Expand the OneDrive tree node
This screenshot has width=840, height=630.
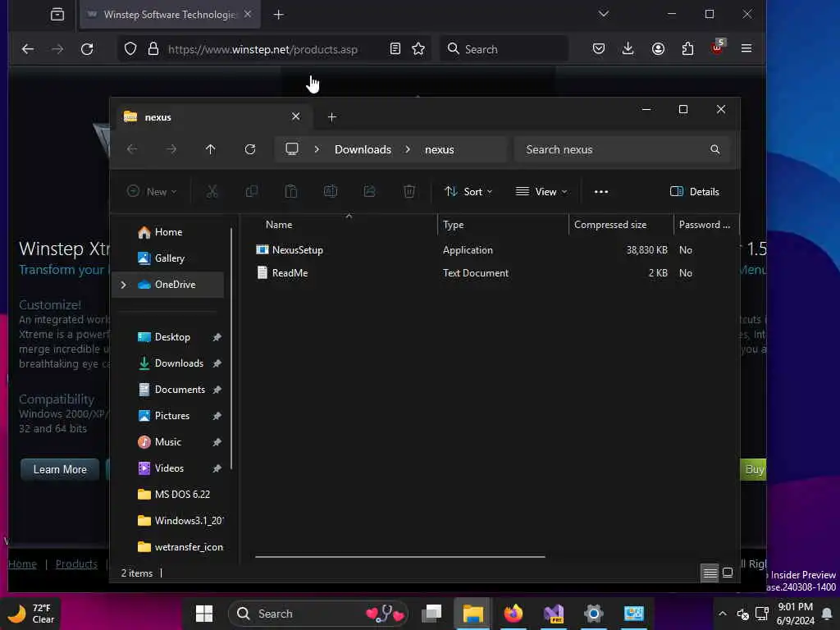click(x=123, y=285)
